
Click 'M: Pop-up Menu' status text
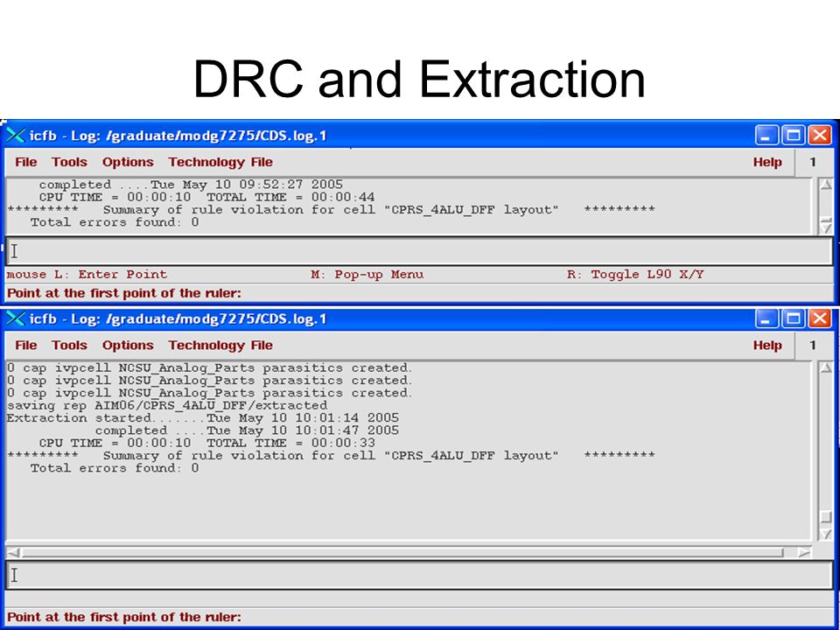(x=367, y=274)
